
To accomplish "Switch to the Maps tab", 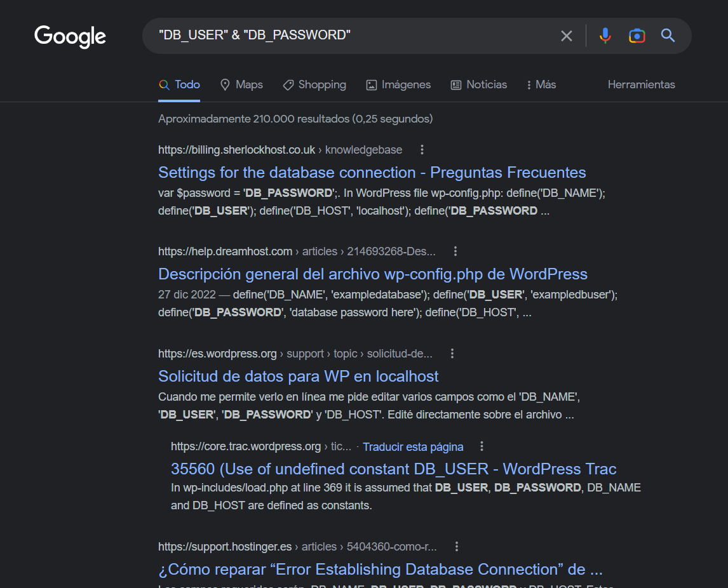I will click(x=241, y=85).
